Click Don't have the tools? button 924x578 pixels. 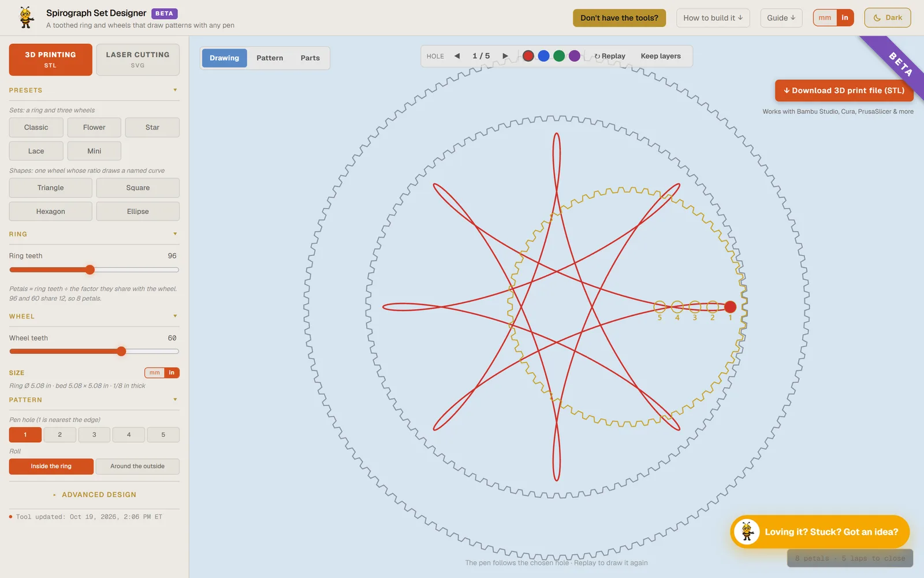[x=619, y=18]
